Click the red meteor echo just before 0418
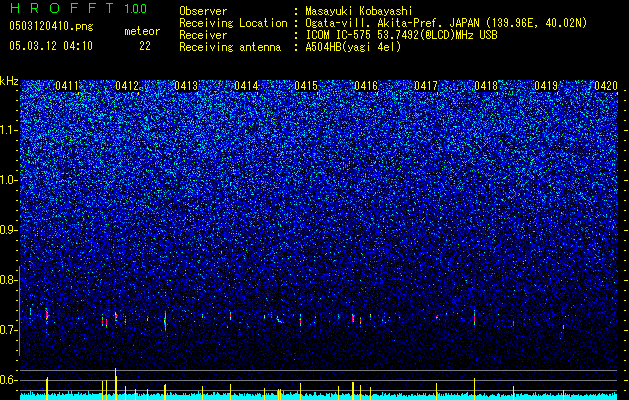Image resolution: width=629 pixels, height=400 pixels. [474, 319]
